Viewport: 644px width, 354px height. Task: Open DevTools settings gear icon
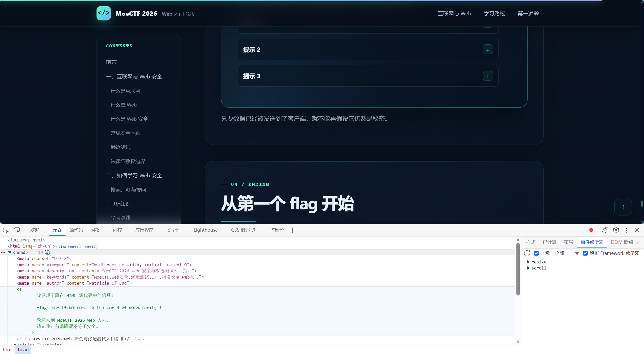616,230
